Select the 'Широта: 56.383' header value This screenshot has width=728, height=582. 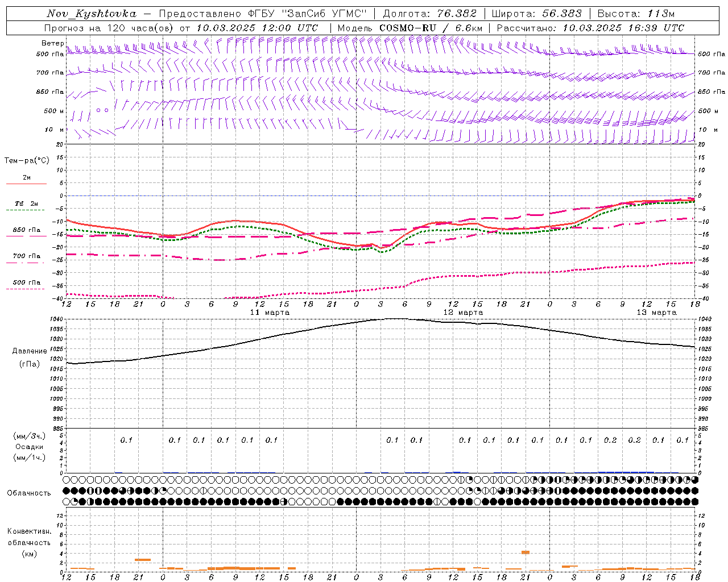tap(537, 14)
